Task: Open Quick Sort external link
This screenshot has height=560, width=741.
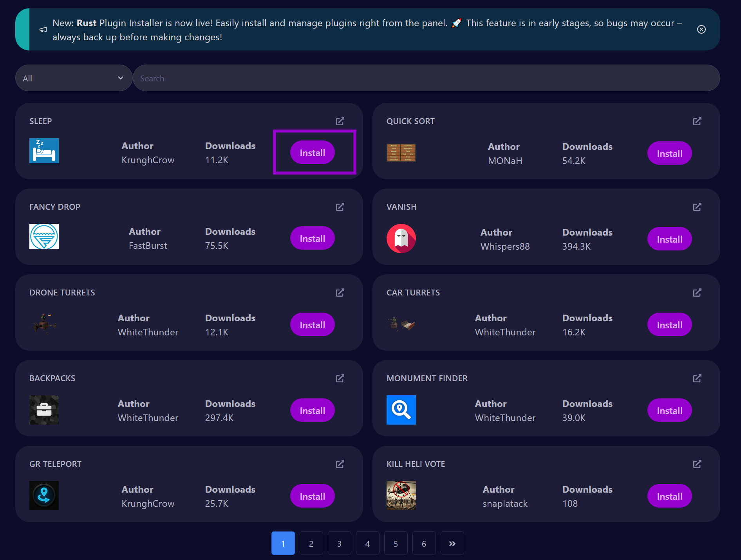Action: tap(697, 121)
